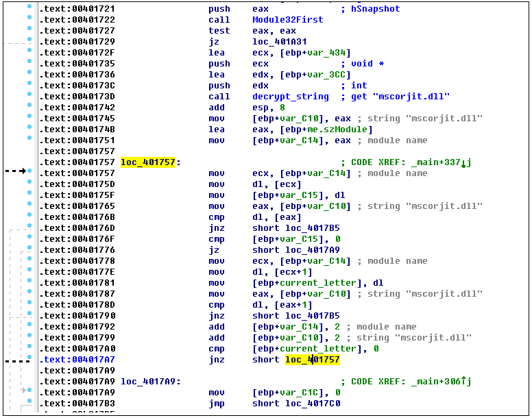Toggle breakpoint dot at address 00401721

point(29,9)
